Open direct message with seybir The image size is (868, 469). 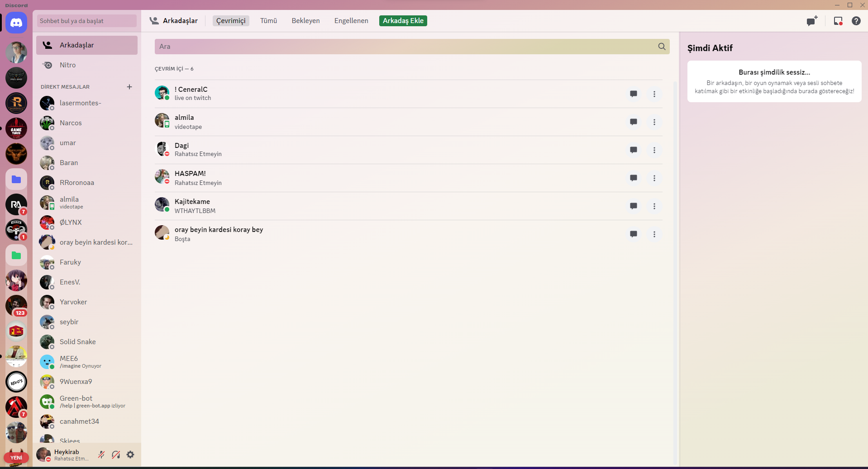(87, 322)
